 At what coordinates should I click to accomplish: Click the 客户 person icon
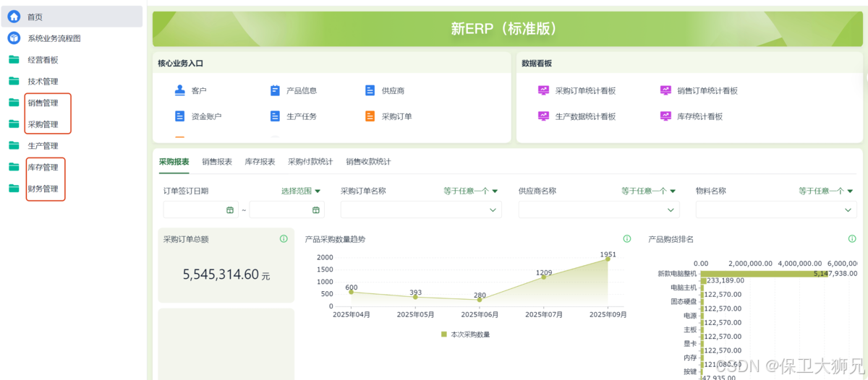180,90
